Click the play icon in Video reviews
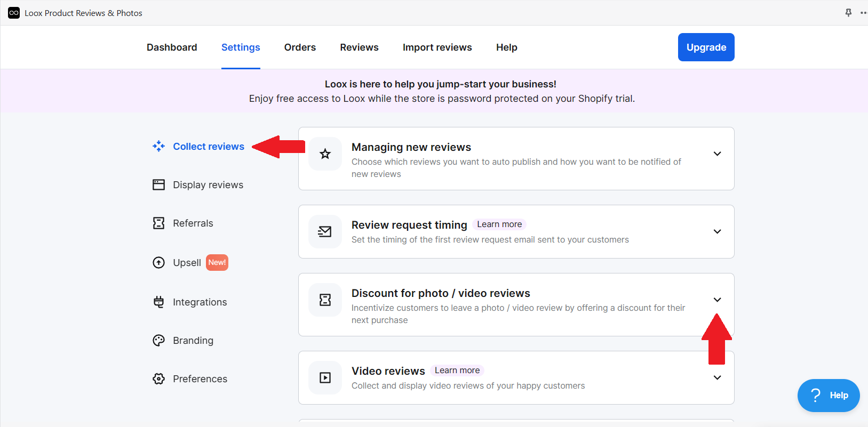Screen dimensions: 868x427 coord(325,377)
